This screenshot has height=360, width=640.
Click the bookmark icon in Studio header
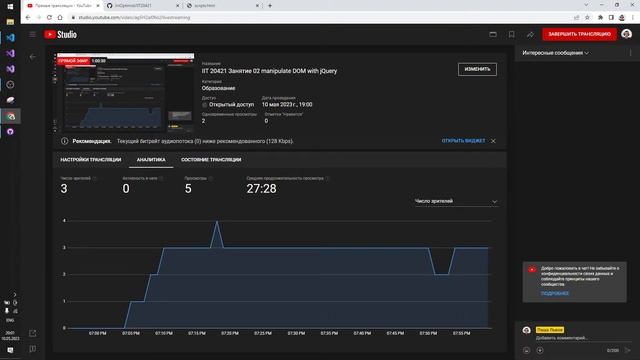click(511, 34)
